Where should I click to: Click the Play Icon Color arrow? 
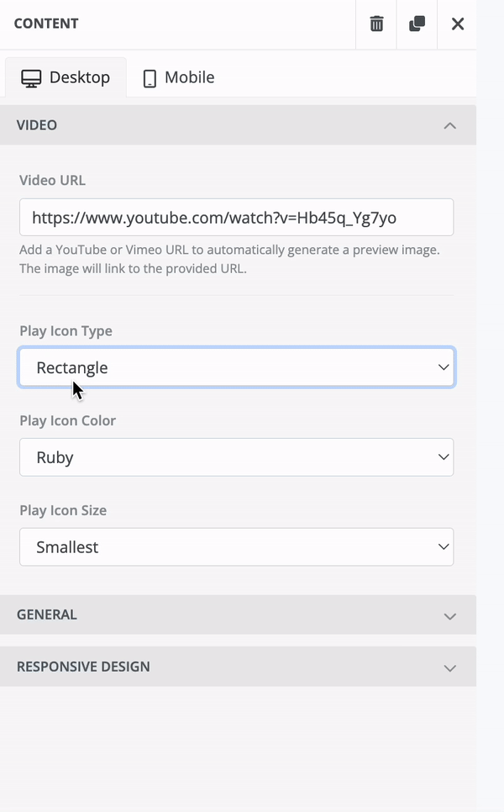(444, 457)
